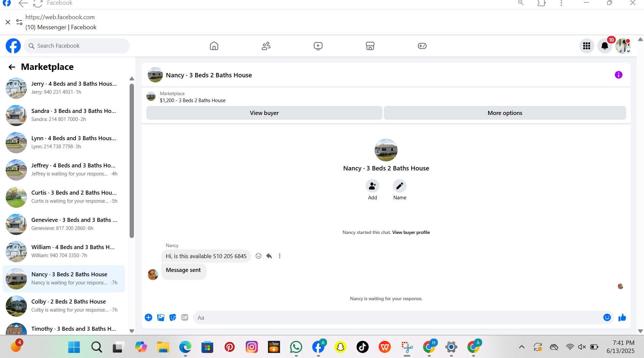This screenshot has width=644, height=358.
Task: Click Add people icon
Action: (x=372, y=186)
